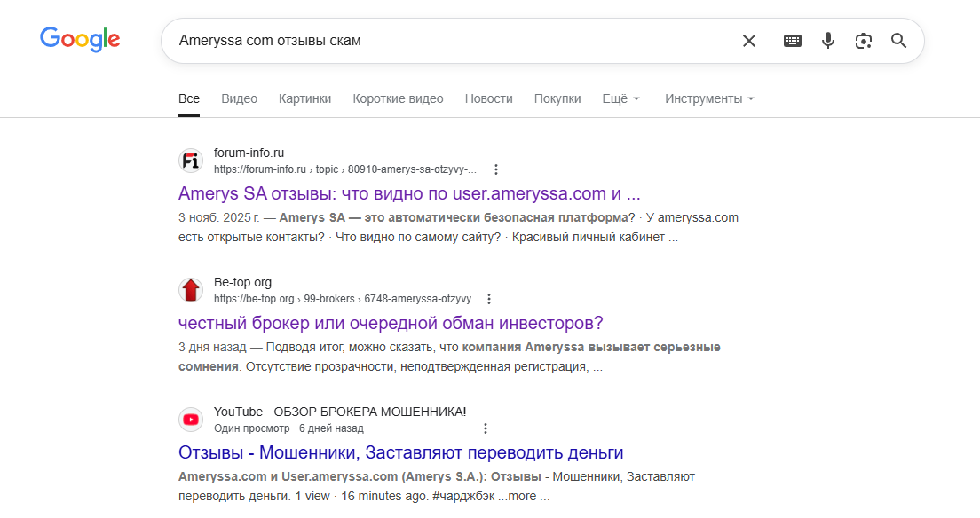Switch to the Картинки tab
The image size is (980, 518).
[x=304, y=98]
